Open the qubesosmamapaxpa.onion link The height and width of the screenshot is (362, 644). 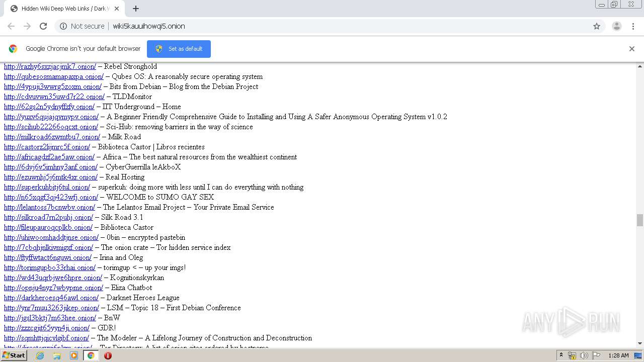54,76
